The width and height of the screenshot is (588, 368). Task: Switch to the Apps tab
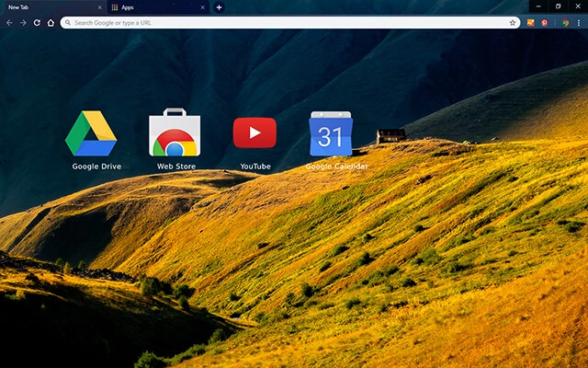pyautogui.click(x=158, y=7)
